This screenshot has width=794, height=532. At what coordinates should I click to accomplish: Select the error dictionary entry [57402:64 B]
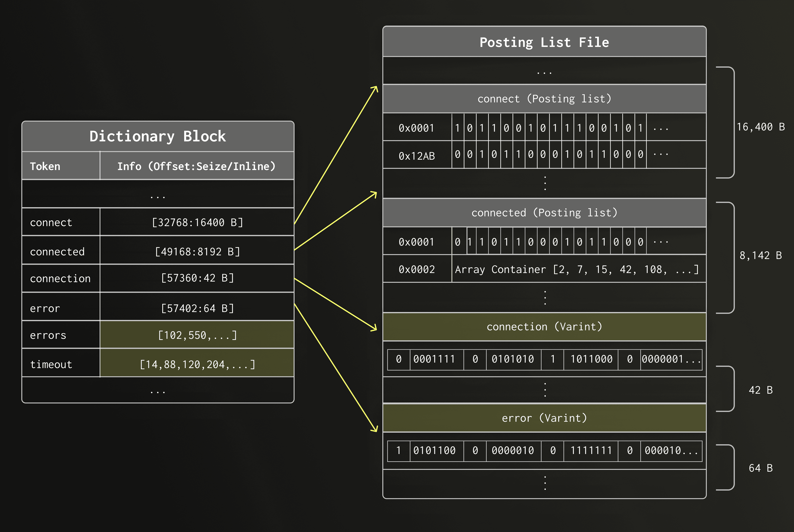pyautogui.click(x=197, y=308)
